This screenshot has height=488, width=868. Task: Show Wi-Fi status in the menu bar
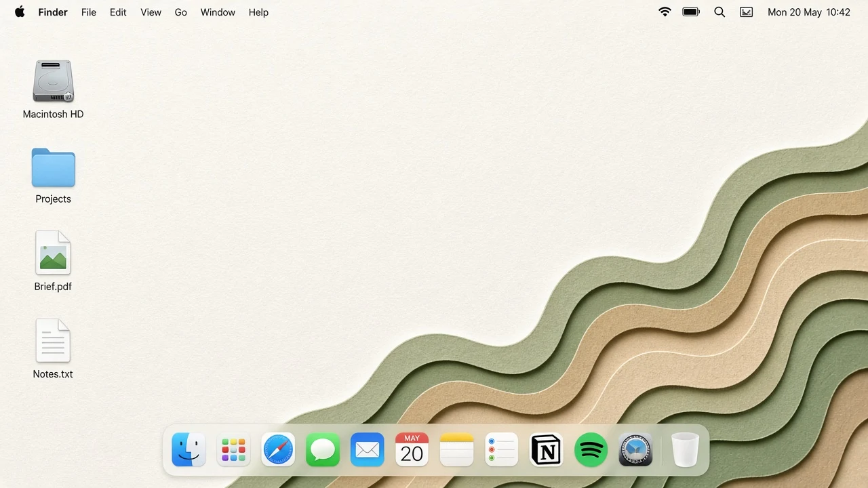click(665, 12)
